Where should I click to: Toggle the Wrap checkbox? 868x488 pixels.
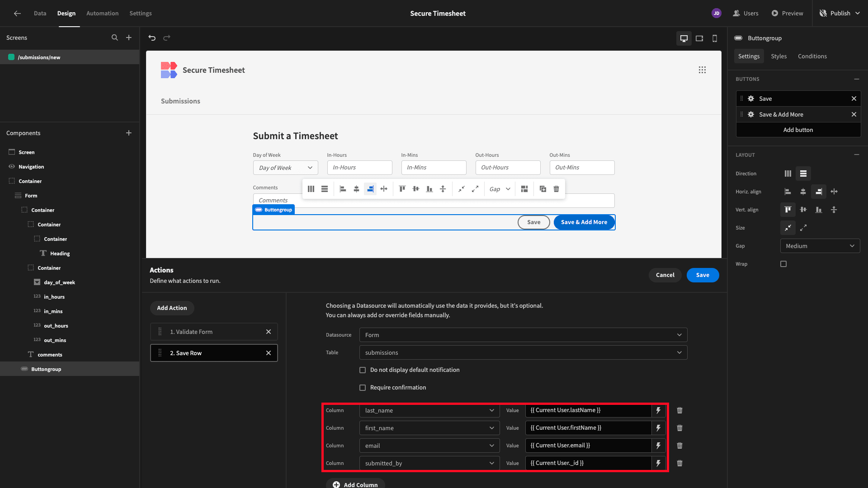(x=783, y=264)
